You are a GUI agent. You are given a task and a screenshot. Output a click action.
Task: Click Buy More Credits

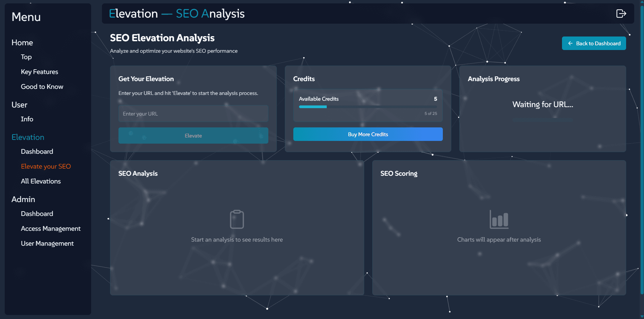click(368, 134)
